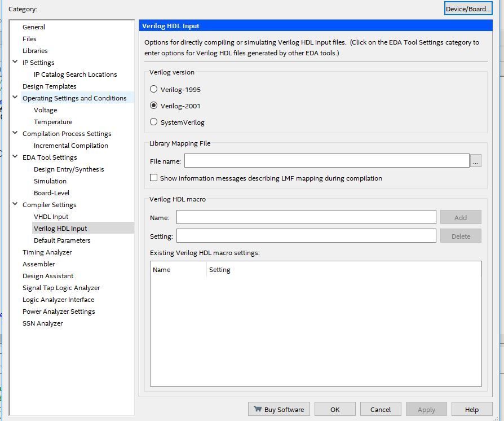
Task: Open Power Analyzer Settings
Action: pyautogui.click(x=59, y=312)
